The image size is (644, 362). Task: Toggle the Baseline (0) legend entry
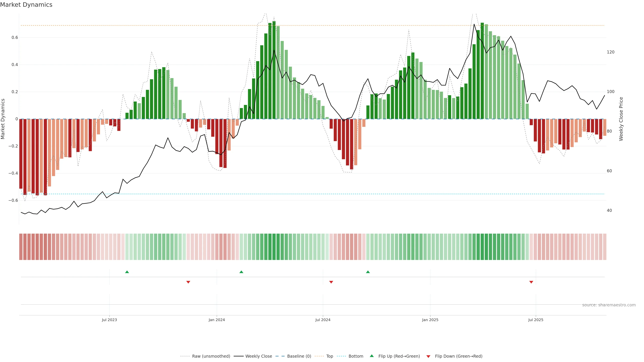299,356
